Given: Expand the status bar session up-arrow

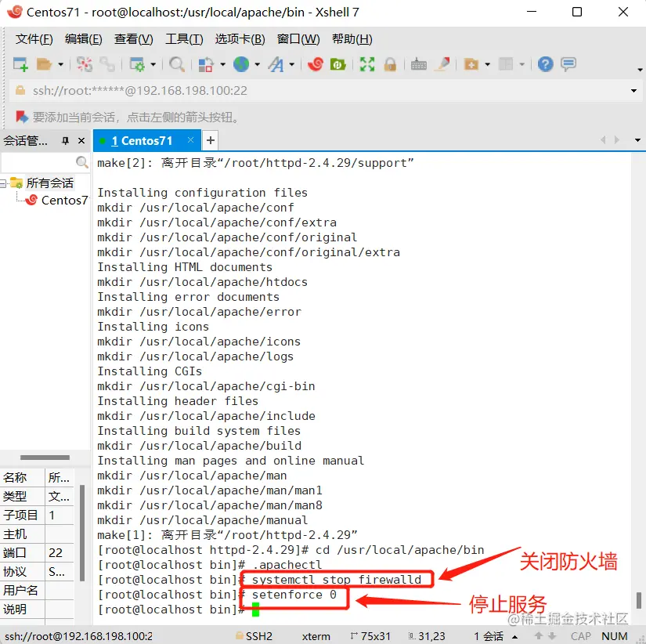Looking at the screenshot, I should [x=514, y=637].
